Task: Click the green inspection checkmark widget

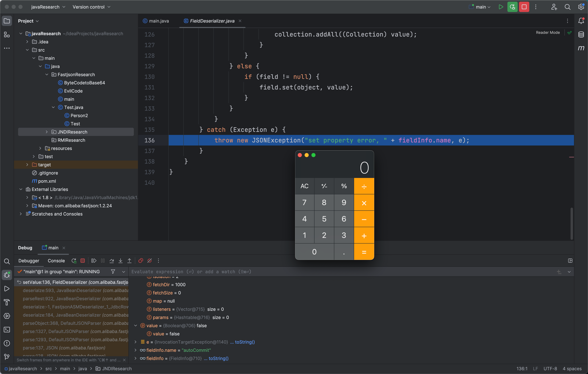Action: pos(569,32)
